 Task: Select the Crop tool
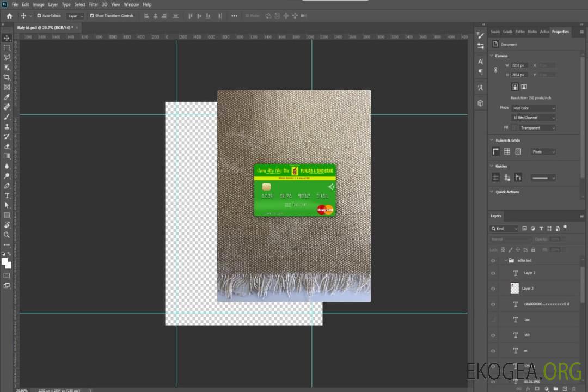click(x=7, y=77)
